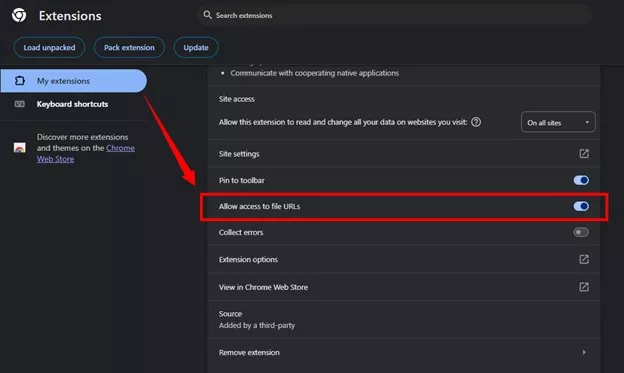
Task: Open Extension options external icon
Action: tap(584, 260)
